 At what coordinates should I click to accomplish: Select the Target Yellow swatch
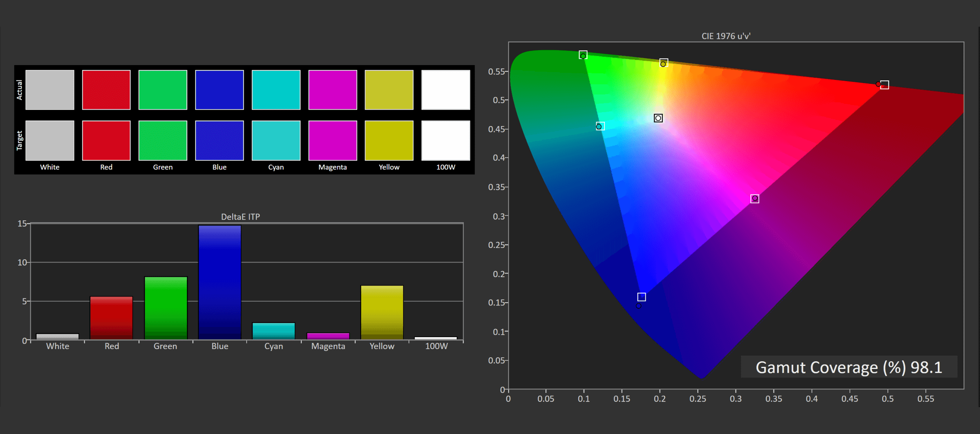[x=389, y=140]
